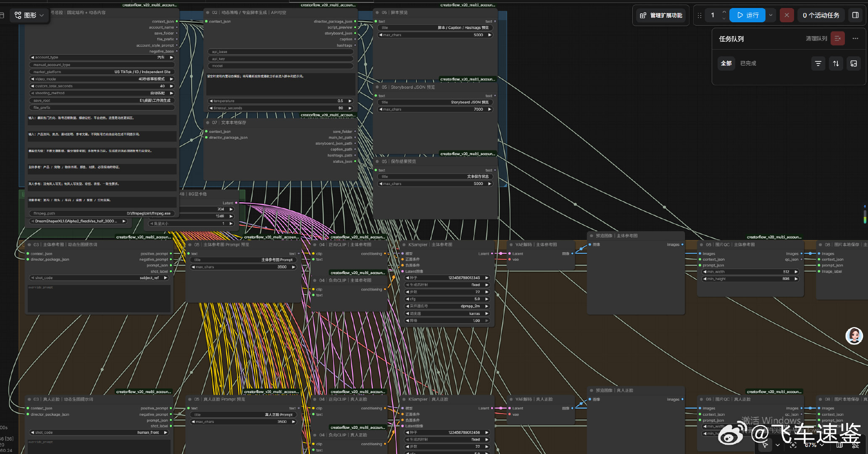Click the fit view icon beside 67%
Screen dimensions: 868x454
coord(793,445)
